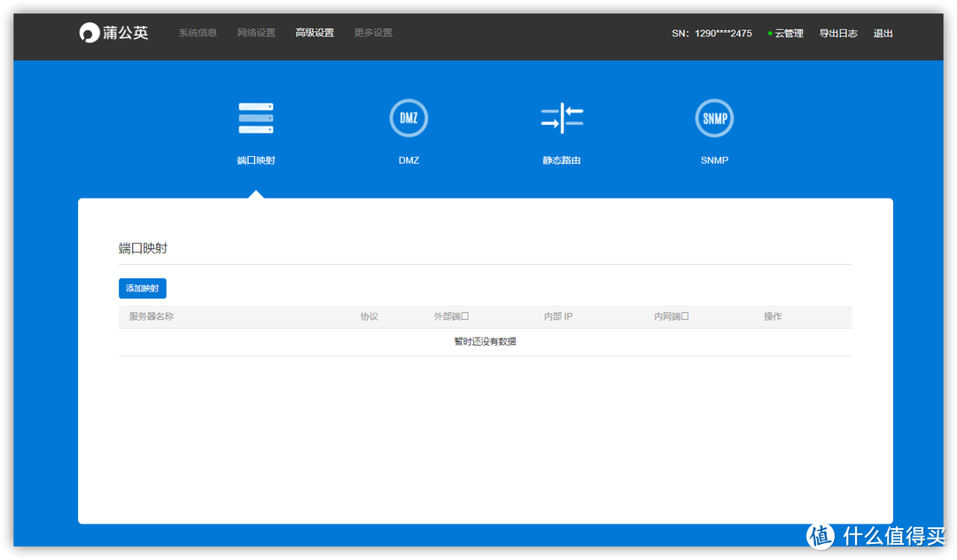This screenshot has width=957, height=560.
Task: Go to the 网络设置 menu
Action: (x=256, y=34)
